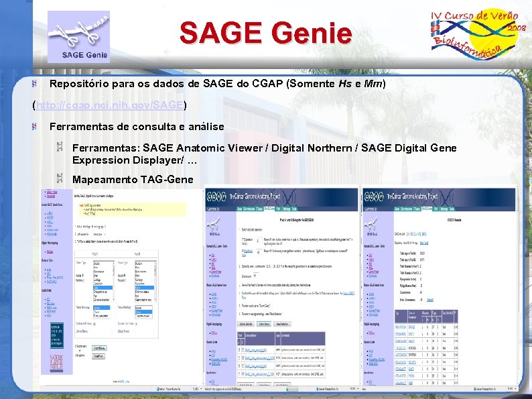The height and width of the screenshot is (399, 532).
Task: Click the text Mapeamento TAG-Gene
Action: click(x=133, y=179)
